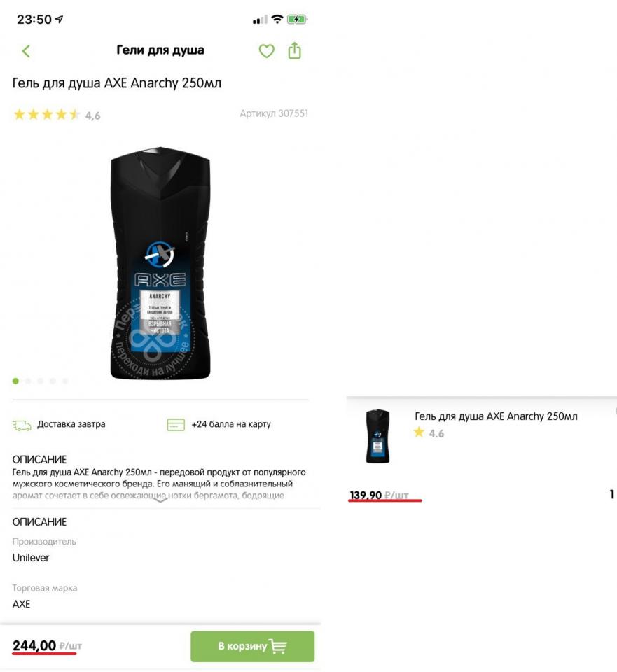Click the shopping cart icon on button
The image size is (617, 672).
[x=278, y=646]
